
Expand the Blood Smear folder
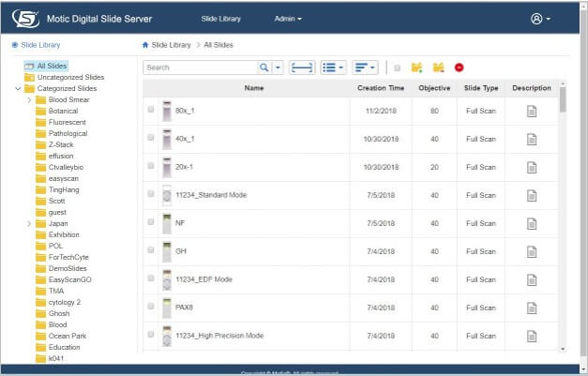[x=29, y=99]
